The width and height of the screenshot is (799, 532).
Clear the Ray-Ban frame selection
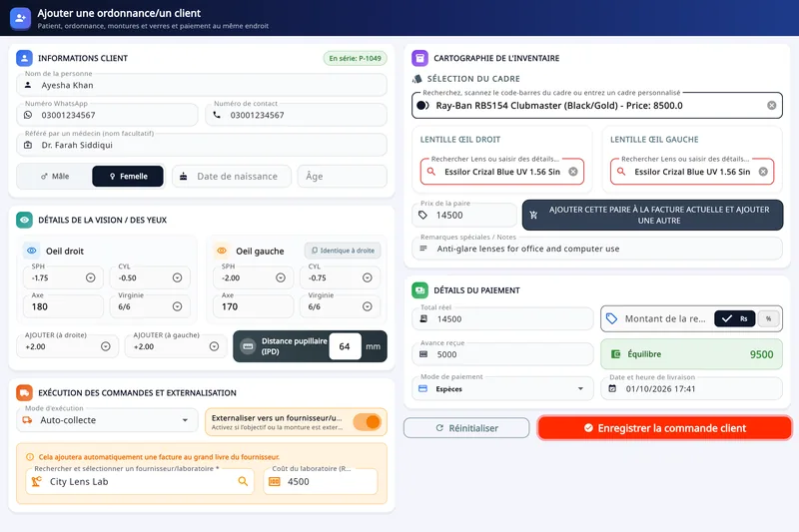click(x=771, y=106)
